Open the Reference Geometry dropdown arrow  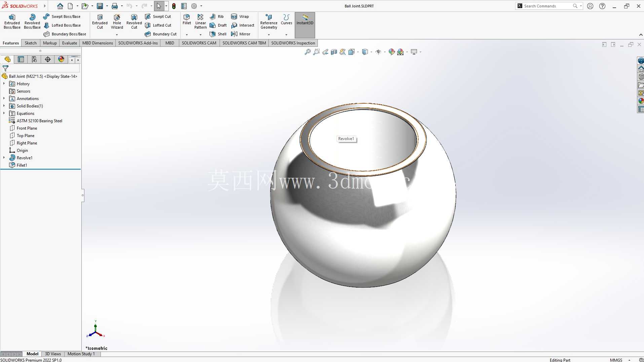point(269,35)
